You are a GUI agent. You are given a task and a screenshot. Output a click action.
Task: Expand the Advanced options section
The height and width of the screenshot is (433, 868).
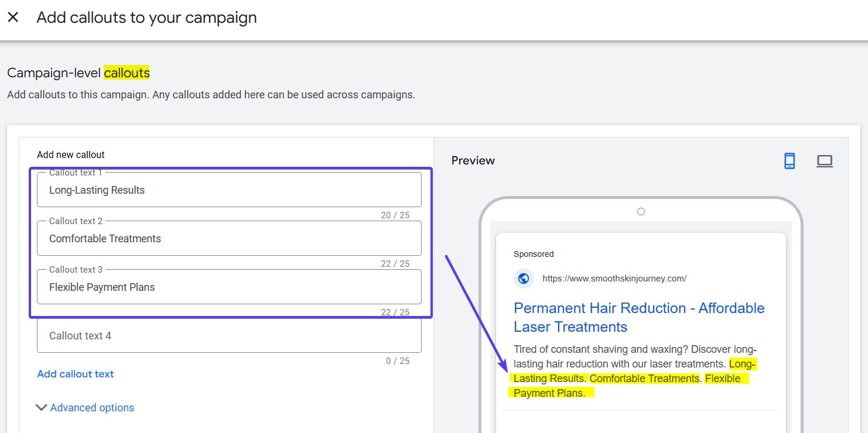pos(91,407)
